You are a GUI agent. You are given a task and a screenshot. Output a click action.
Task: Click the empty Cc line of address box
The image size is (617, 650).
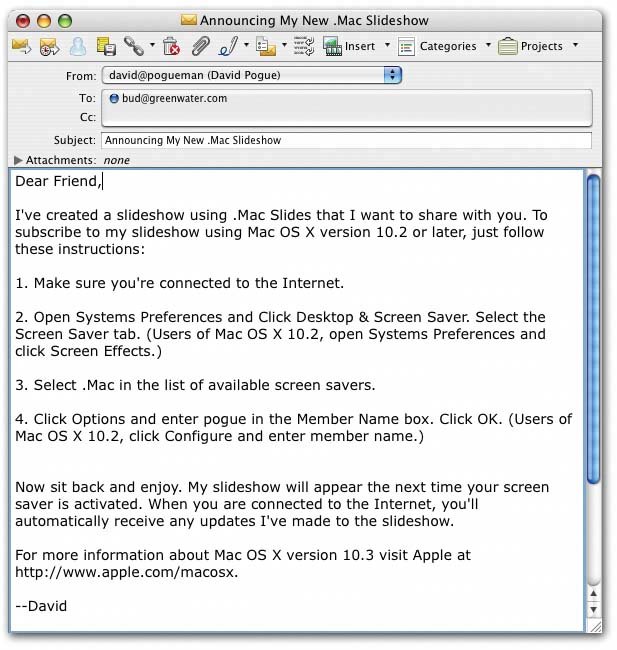click(x=346, y=117)
